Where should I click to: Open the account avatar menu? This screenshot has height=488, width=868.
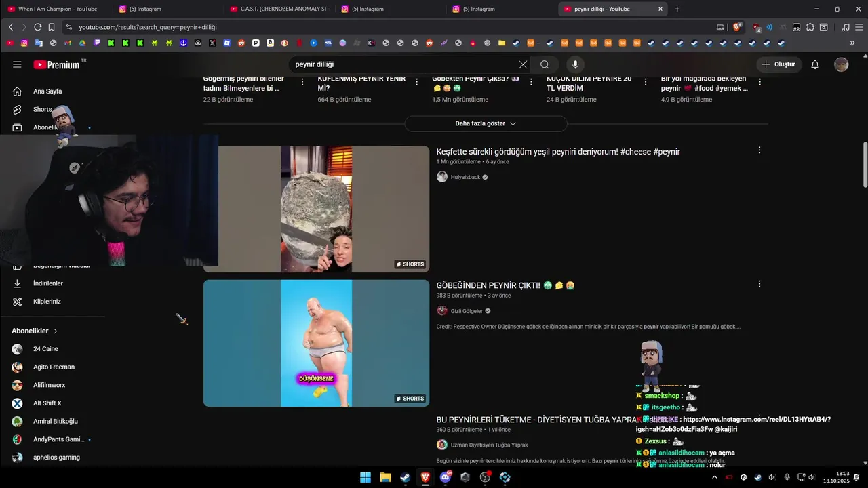[841, 64]
